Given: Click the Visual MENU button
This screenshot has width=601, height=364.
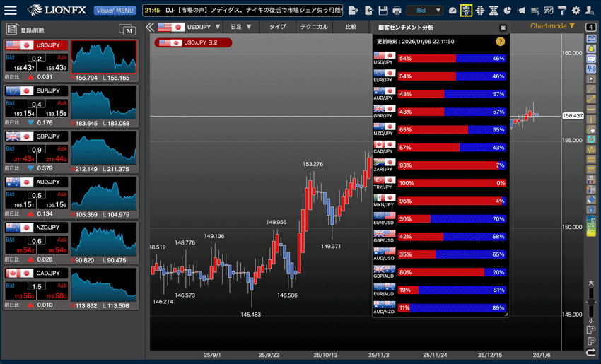Looking at the screenshot, I should (x=115, y=11).
